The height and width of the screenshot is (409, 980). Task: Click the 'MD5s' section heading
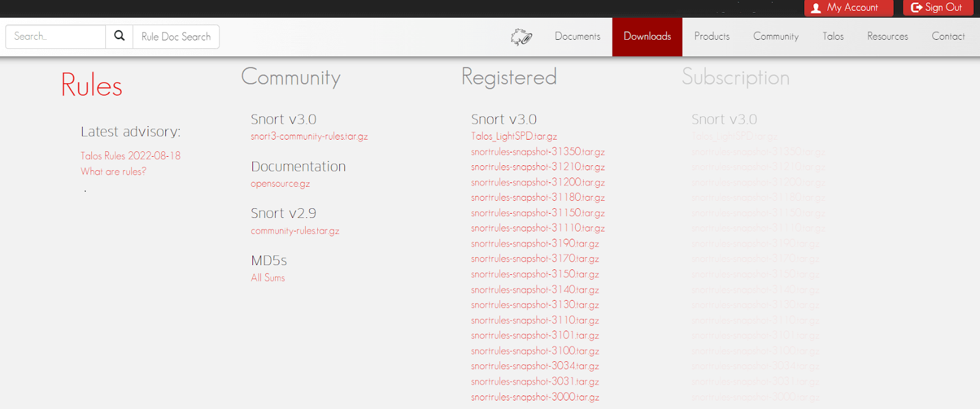(x=269, y=261)
